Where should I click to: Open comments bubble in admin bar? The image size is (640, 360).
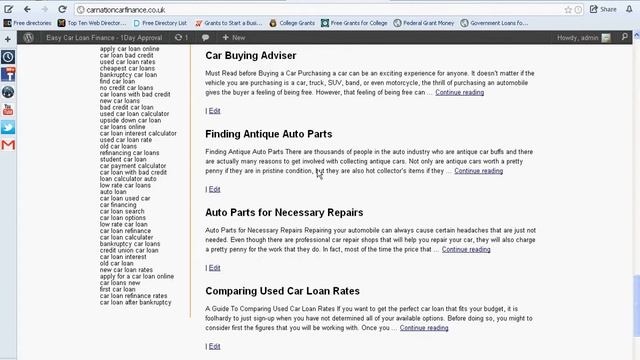click(205, 38)
